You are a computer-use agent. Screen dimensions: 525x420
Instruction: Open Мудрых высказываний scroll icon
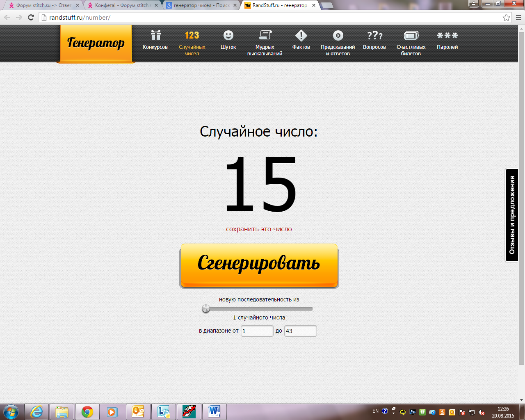click(265, 36)
